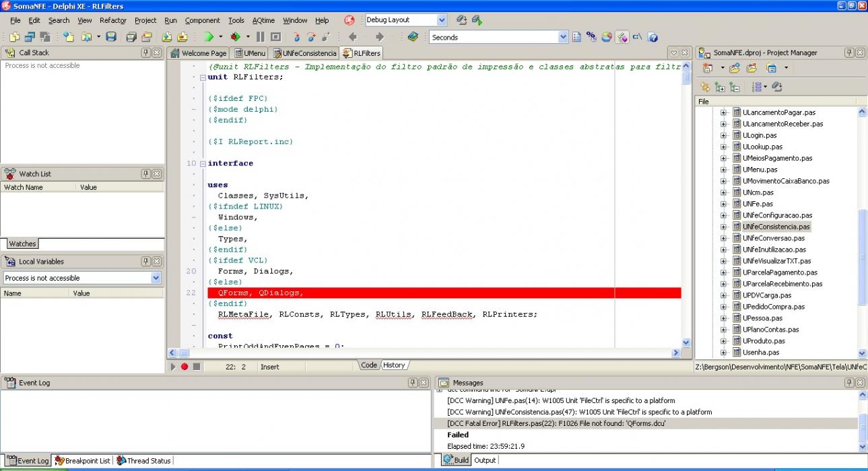The image size is (868, 471).
Task: Click the AQtime pie chart icon
Action: coord(607,37)
